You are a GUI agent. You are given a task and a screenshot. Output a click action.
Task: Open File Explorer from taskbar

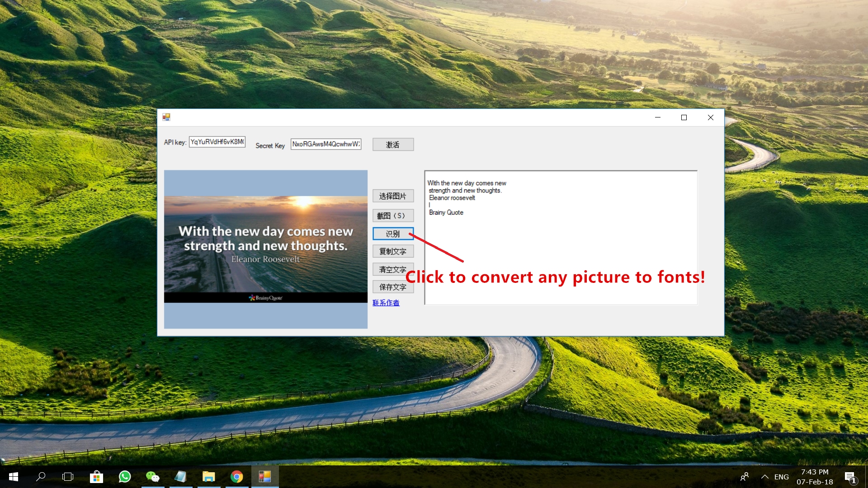pos(208,477)
